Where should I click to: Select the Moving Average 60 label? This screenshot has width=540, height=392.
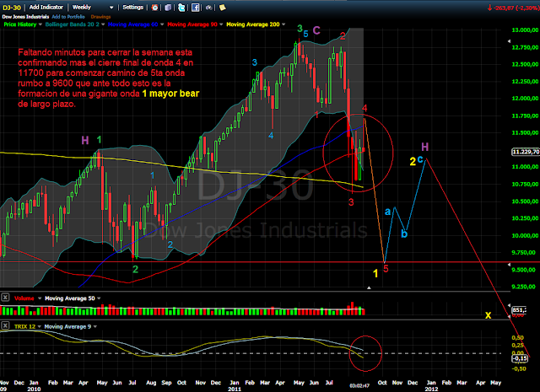coord(133,24)
